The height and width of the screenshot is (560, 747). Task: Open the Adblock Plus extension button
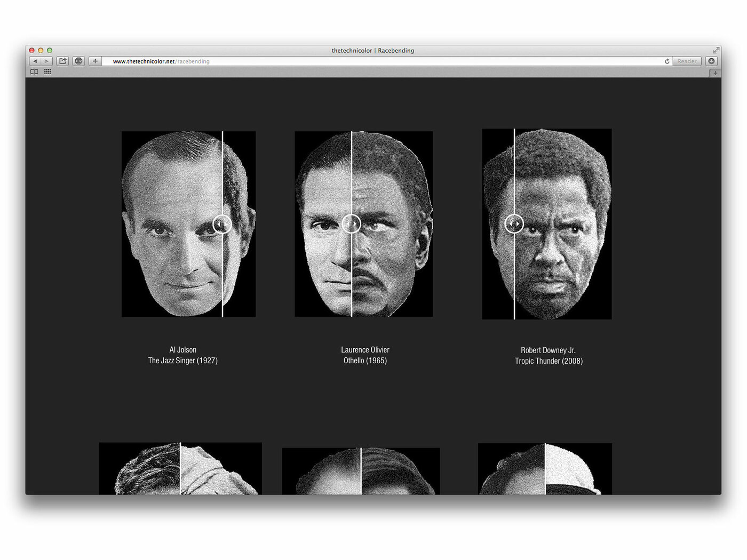click(79, 61)
